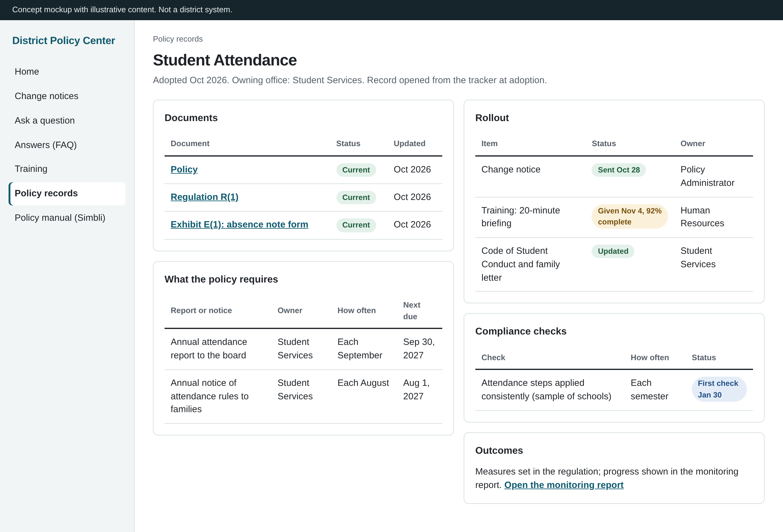Click the Aug 1, 2027 due date
The height and width of the screenshot is (532, 783).
click(x=416, y=390)
